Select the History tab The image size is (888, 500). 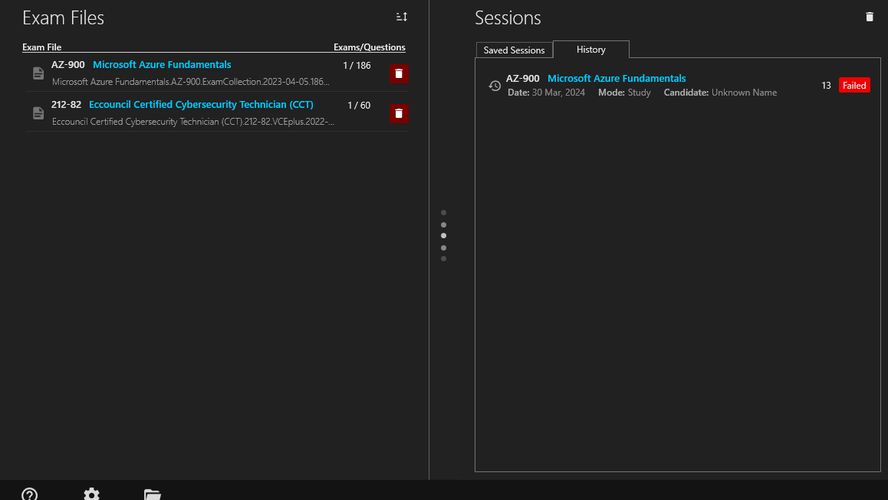click(x=591, y=50)
